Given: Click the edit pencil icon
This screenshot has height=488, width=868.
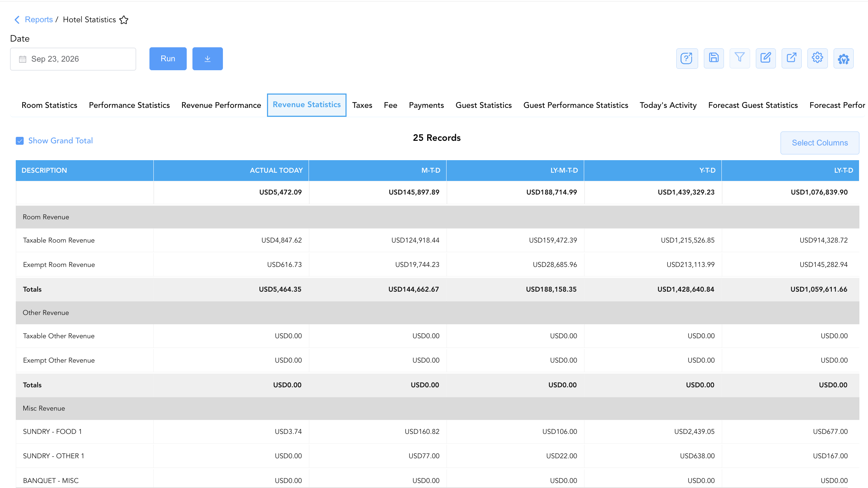Looking at the screenshot, I should (x=766, y=58).
